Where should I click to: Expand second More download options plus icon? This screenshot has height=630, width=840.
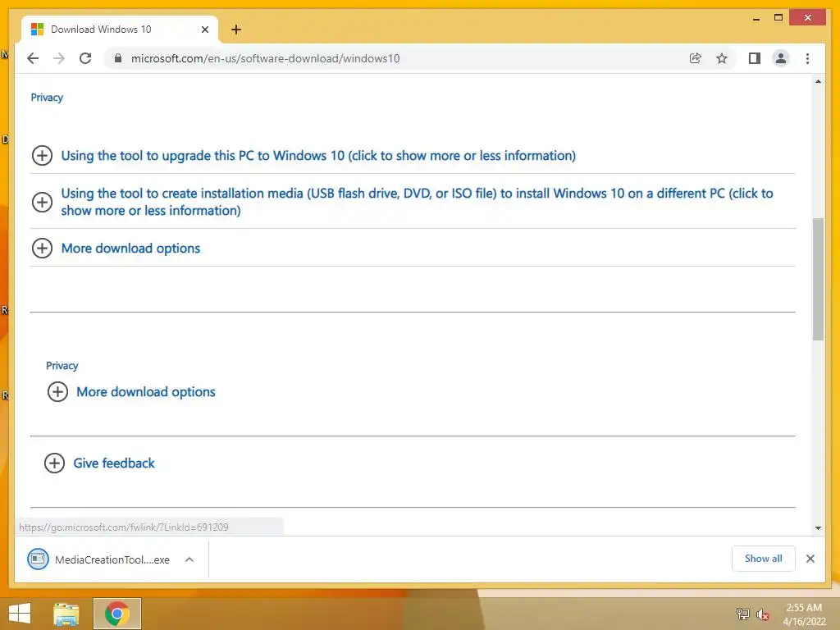click(x=57, y=391)
